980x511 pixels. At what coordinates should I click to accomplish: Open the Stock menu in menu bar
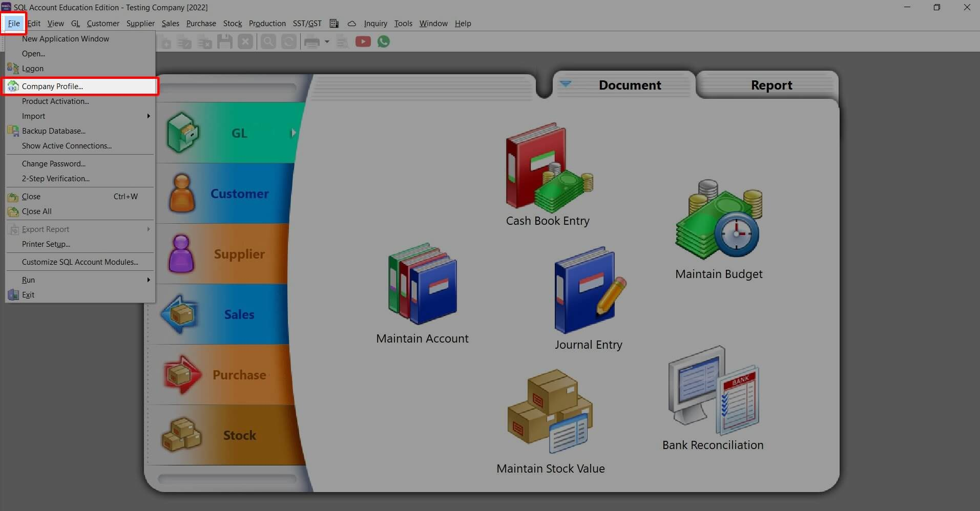click(233, 24)
